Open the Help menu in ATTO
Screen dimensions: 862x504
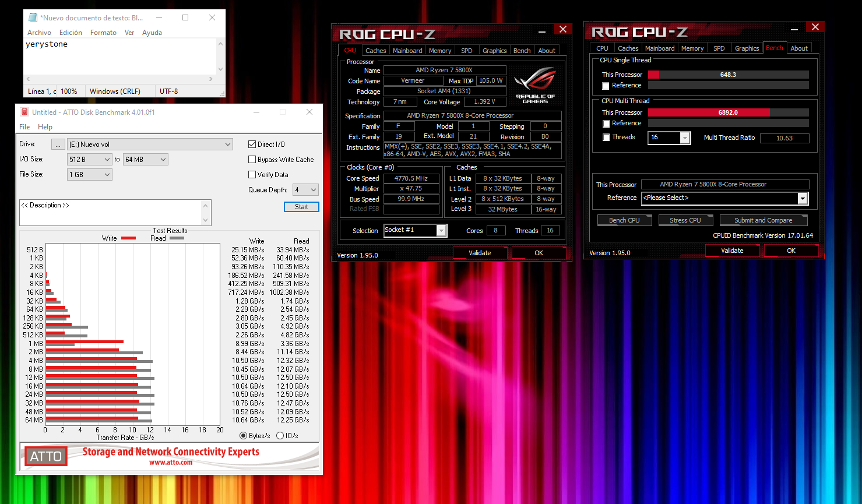click(x=45, y=126)
